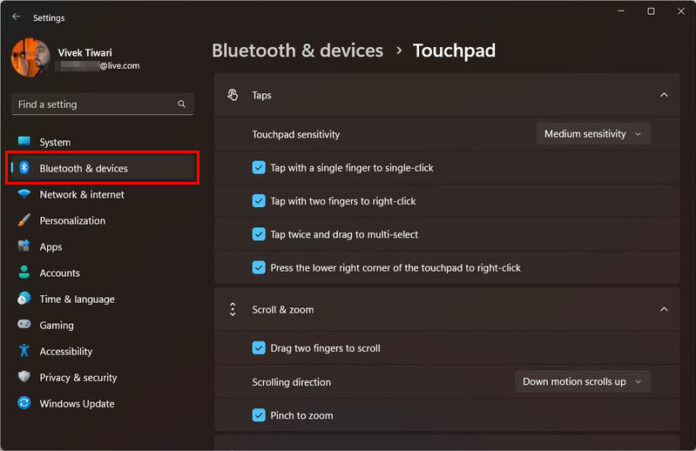Click the Find a setting search box

95,104
